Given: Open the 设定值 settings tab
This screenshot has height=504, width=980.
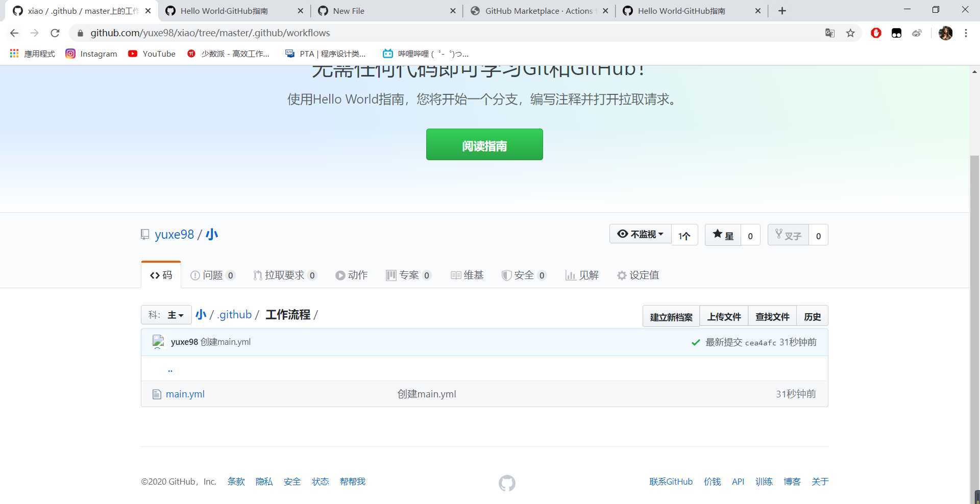Looking at the screenshot, I should 638,275.
